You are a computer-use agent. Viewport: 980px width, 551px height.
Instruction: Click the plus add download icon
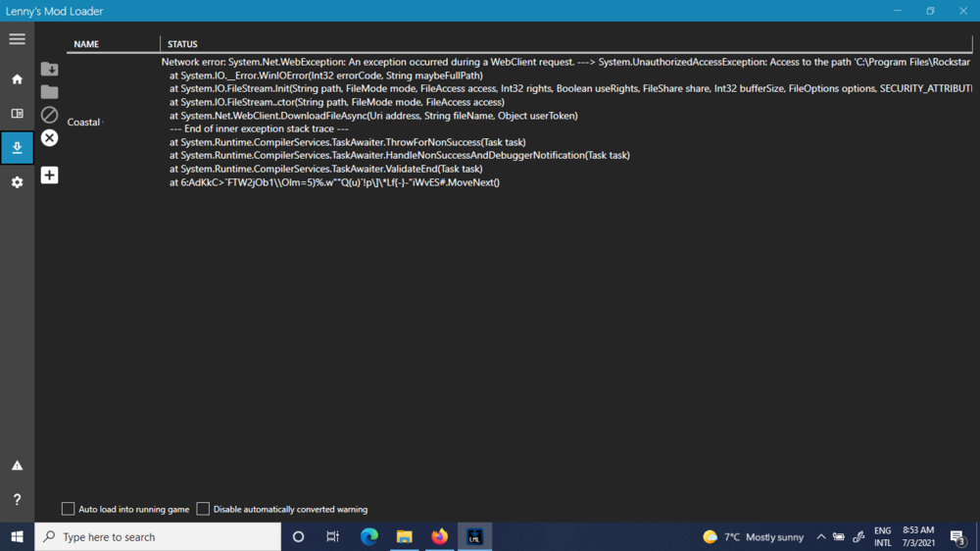tap(49, 175)
